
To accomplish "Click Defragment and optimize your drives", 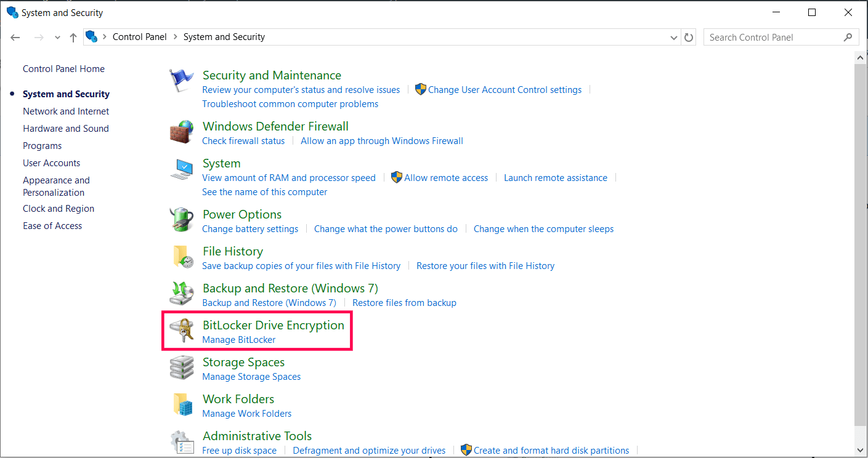I will (x=369, y=451).
